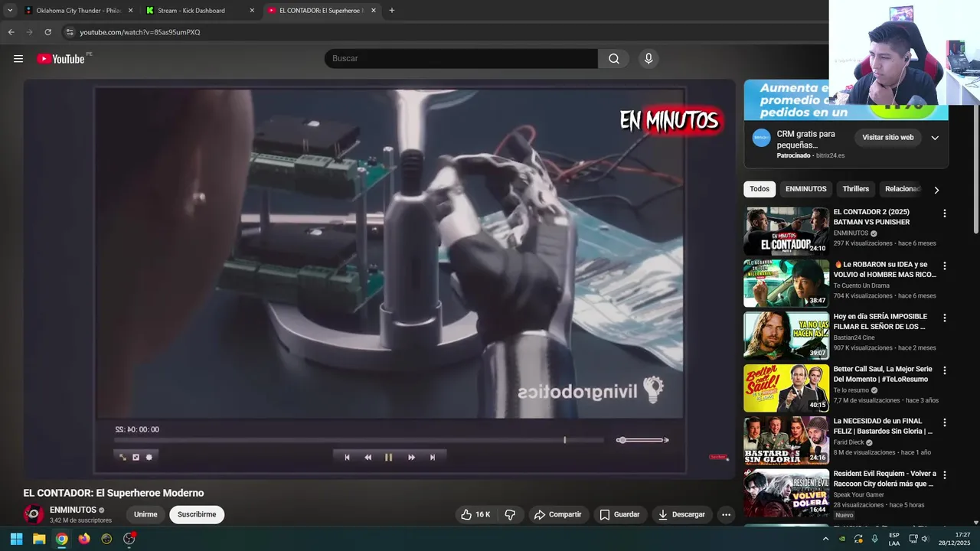Open options for SERÍA IMPOSIBLE FILMAR video
The image size is (980, 551).
click(x=944, y=318)
